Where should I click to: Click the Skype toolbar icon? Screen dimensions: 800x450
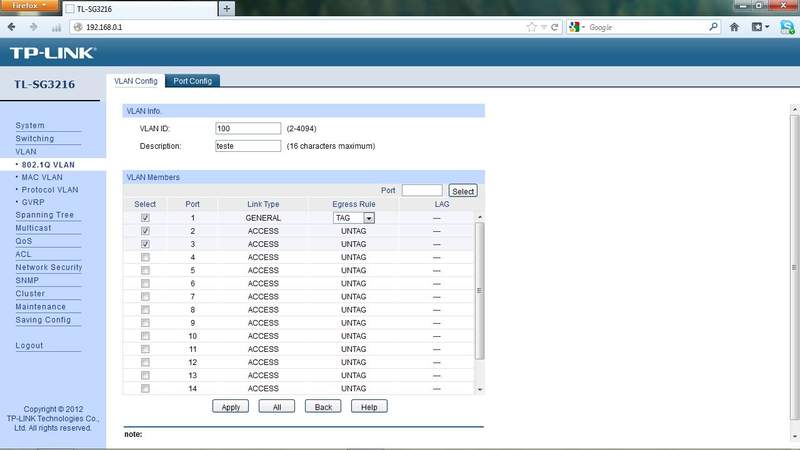pos(785,28)
